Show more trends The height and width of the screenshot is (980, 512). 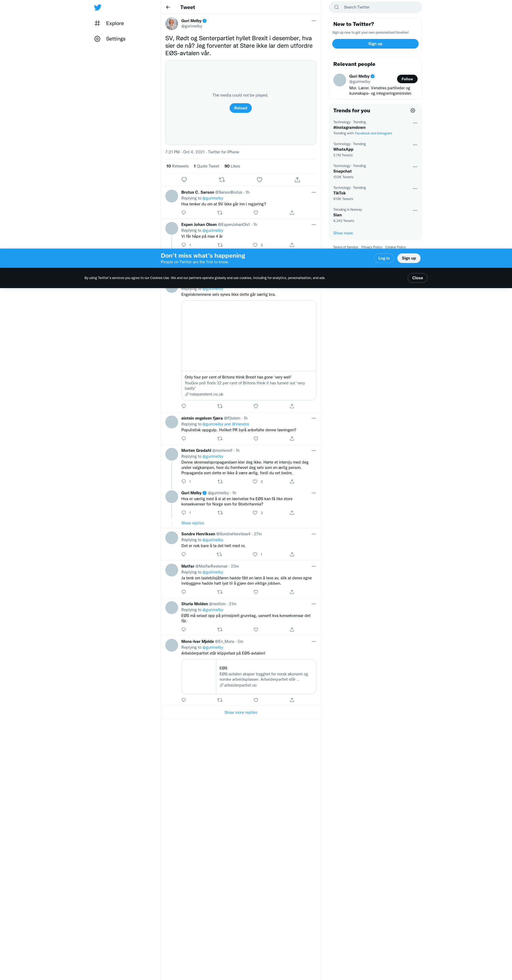pos(343,233)
